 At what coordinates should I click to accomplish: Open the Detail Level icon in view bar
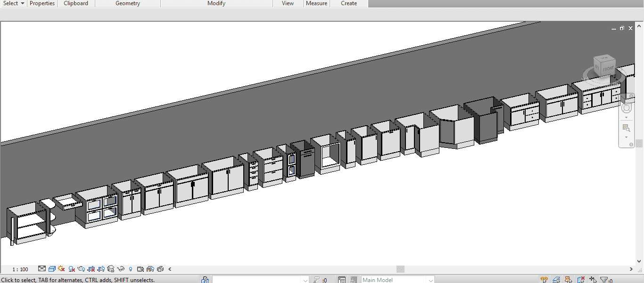click(42, 269)
